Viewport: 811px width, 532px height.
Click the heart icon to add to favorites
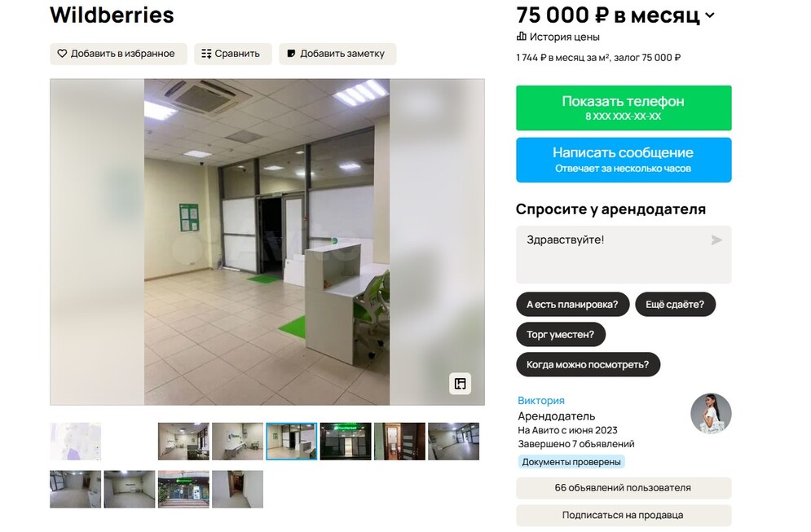(62, 54)
